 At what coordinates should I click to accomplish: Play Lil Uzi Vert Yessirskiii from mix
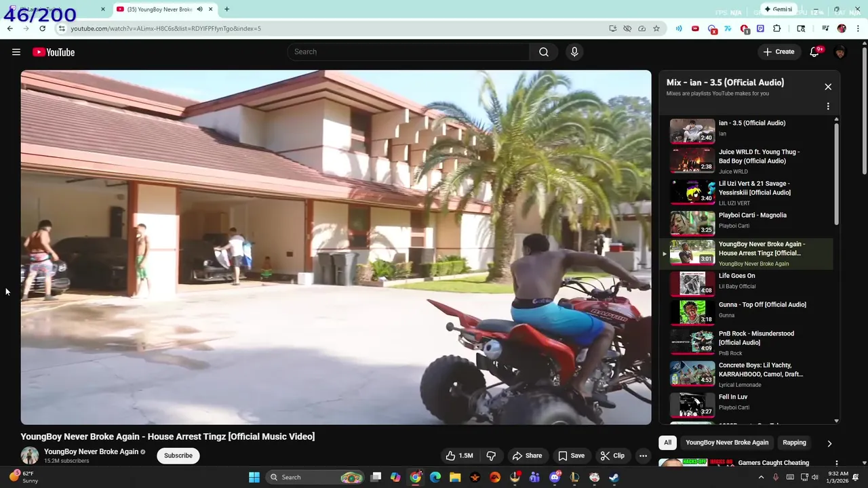(x=746, y=192)
